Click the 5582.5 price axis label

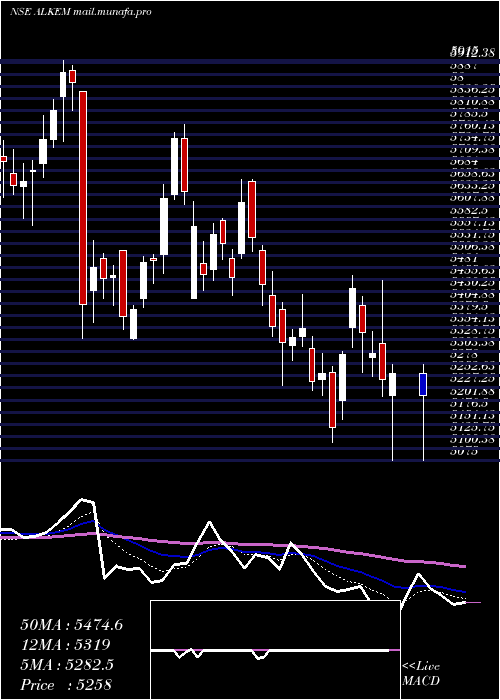pyautogui.click(x=468, y=210)
